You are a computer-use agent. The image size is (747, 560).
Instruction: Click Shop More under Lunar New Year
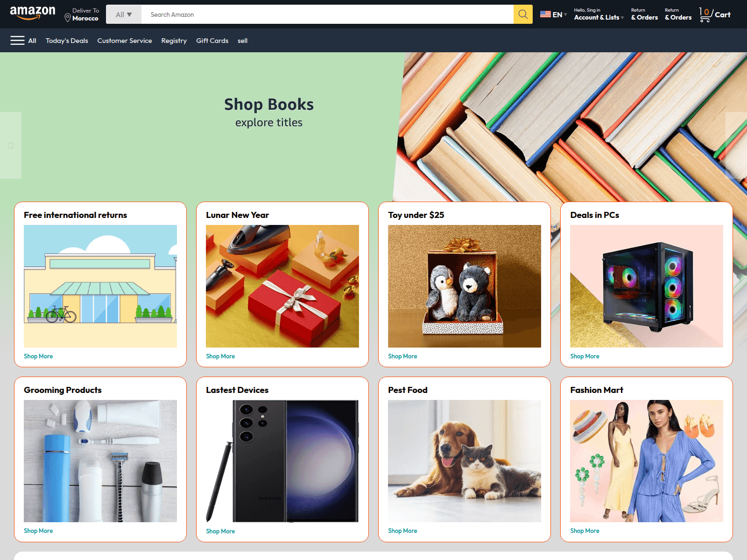point(220,356)
